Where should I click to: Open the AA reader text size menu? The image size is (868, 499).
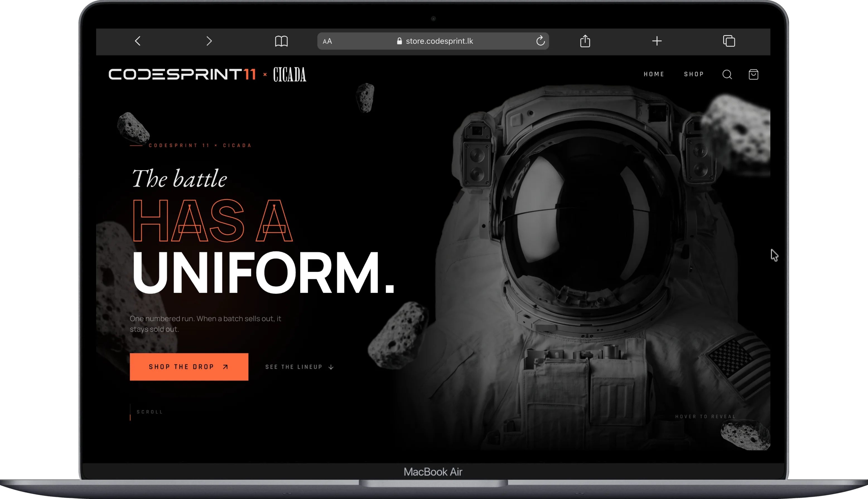pos(327,41)
